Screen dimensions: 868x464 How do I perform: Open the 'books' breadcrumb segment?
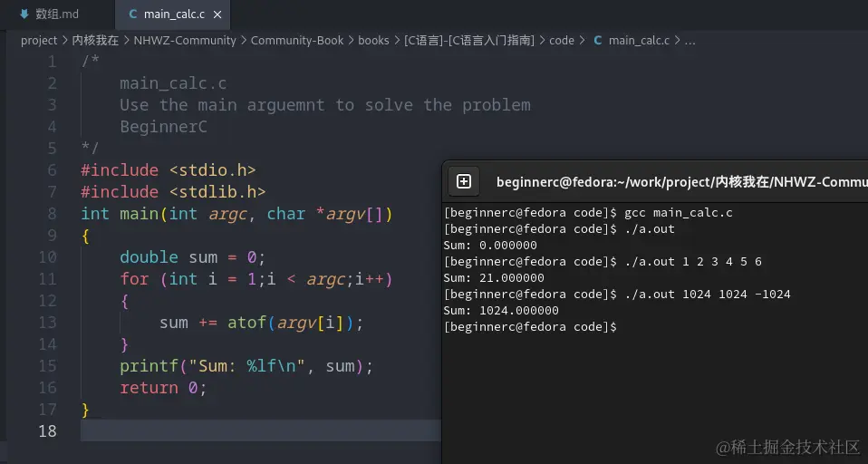373,41
